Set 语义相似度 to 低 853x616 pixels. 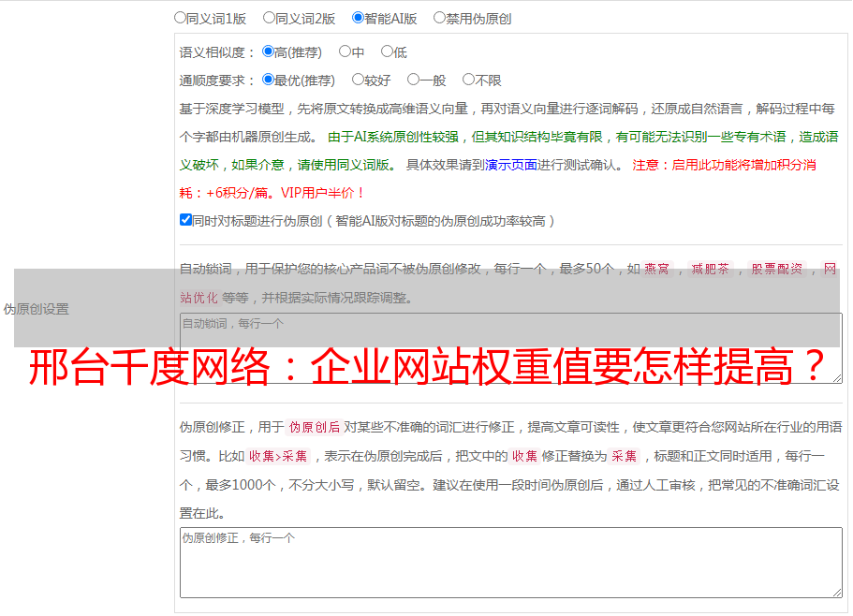click(387, 51)
